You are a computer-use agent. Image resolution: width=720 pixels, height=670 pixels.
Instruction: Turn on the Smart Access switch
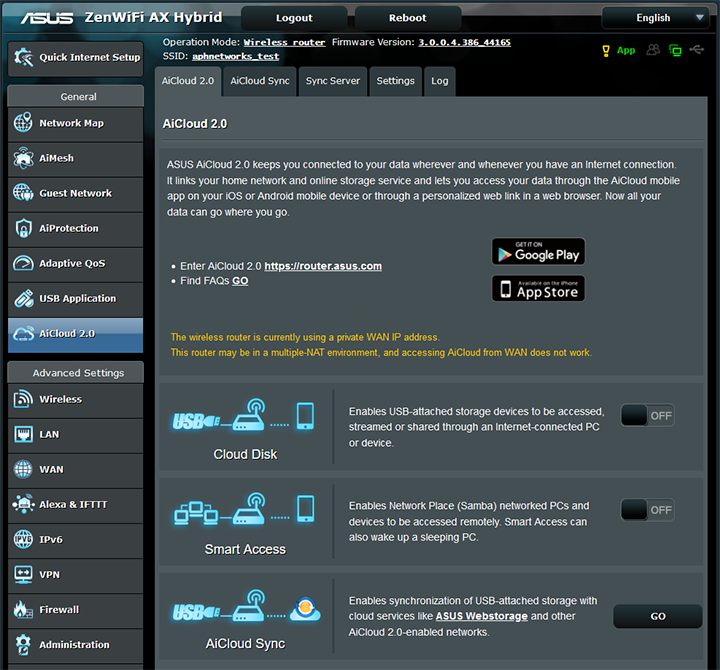tap(647, 510)
